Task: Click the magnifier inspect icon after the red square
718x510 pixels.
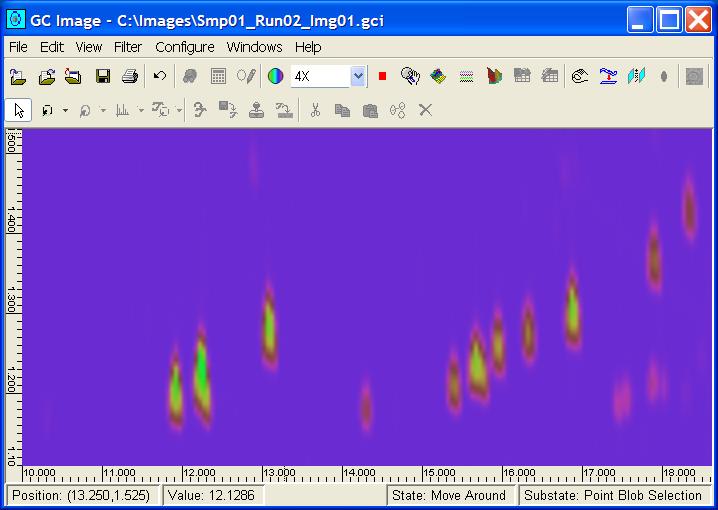Action: pyautogui.click(x=409, y=76)
